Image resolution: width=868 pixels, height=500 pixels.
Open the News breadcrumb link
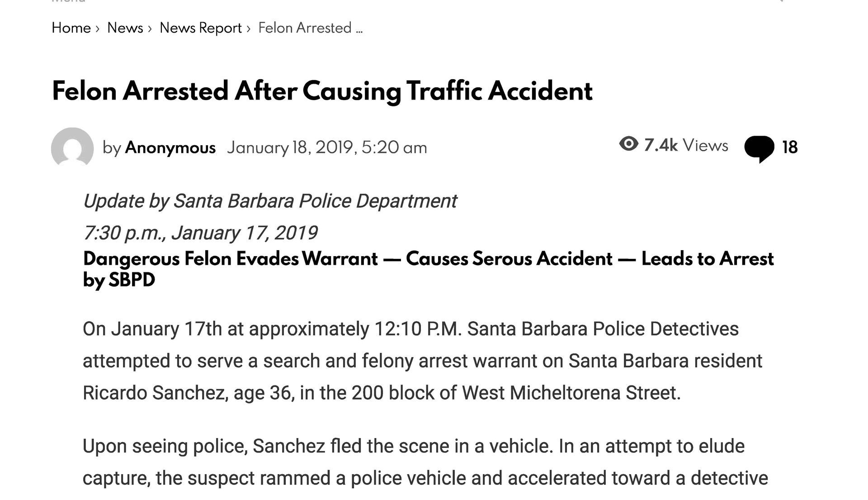pyautogui.click(x=125, y=28)
